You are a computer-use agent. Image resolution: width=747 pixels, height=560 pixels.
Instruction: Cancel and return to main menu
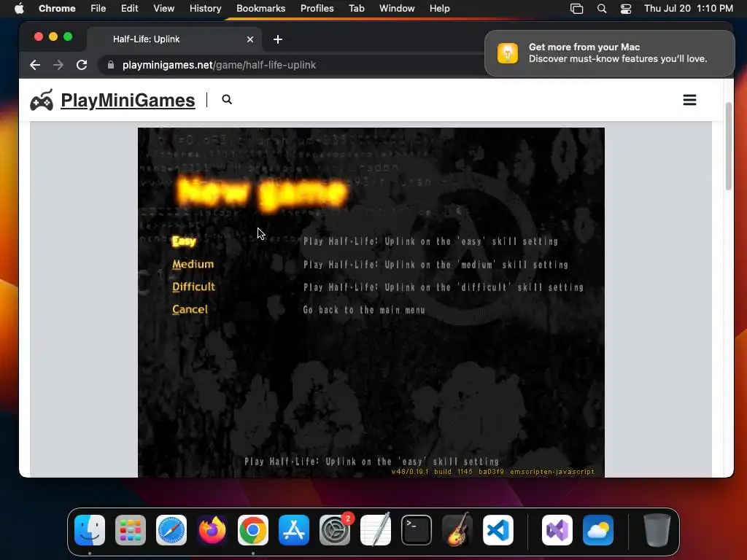click(x=190, y=309)
